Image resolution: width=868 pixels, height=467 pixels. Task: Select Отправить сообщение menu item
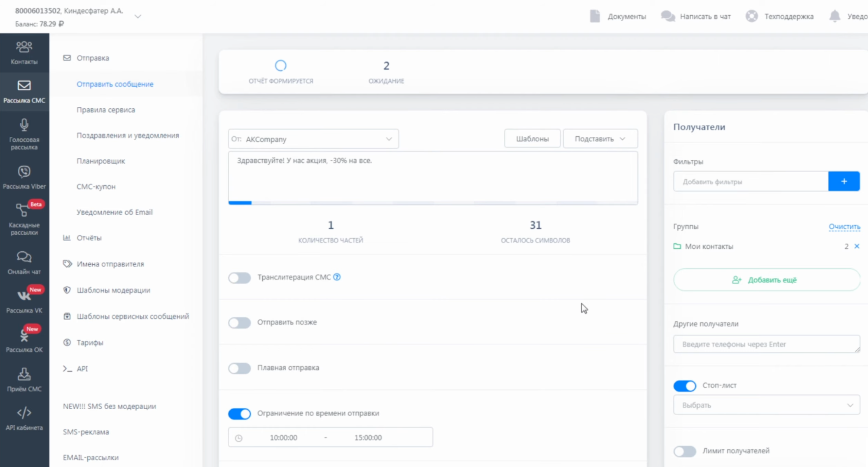115,84
